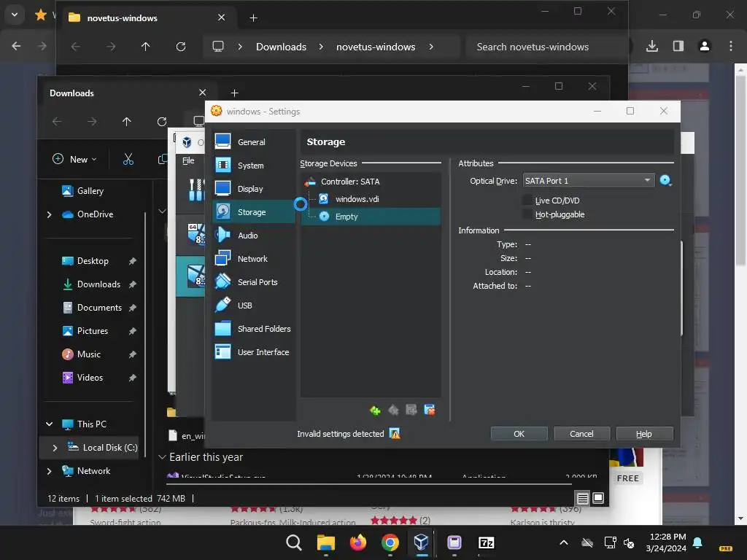Collapse the Earlier this year group
747x560 pixels.
(x=162, y=457)
